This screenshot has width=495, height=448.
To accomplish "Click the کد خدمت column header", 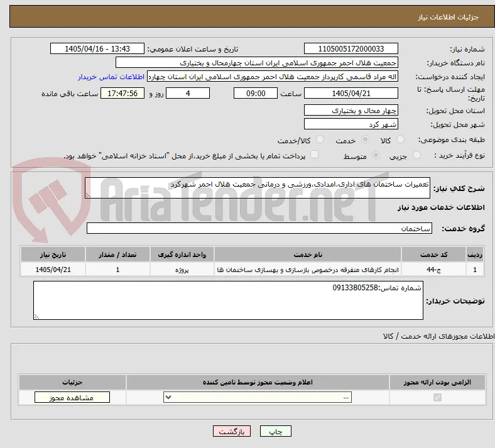I will click(x=434, y=254).
